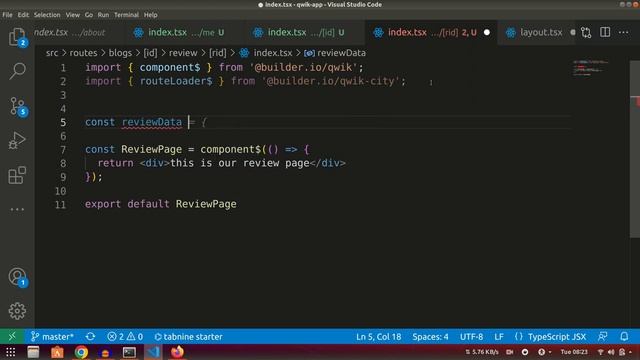The width and height of the screenshot is (640, 360).
Task: Switch the master branch in status bar
Action: (x=52, y=337)
